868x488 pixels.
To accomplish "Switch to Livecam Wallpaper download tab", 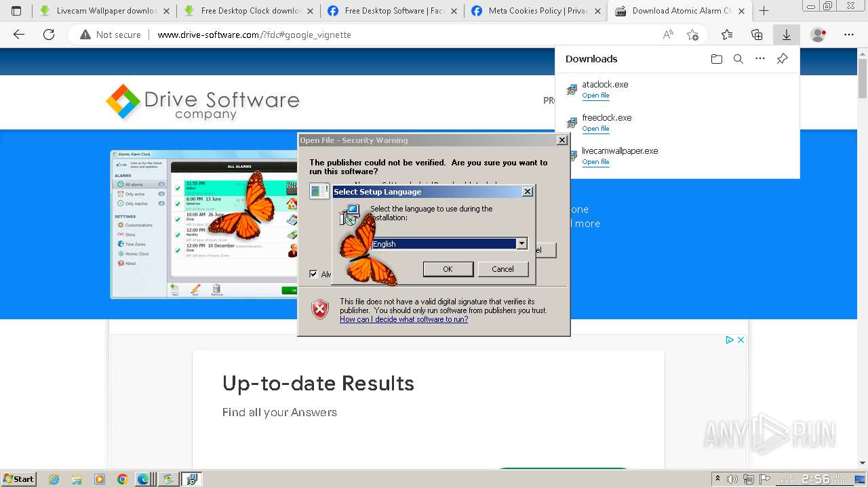I will coord(104,11).
